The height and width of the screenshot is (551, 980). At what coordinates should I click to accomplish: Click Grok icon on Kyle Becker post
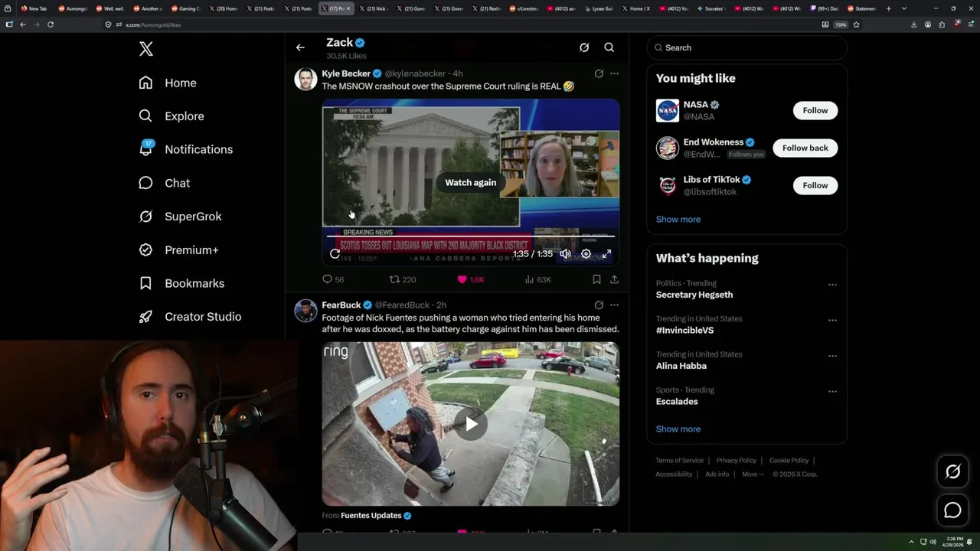point(599,73)
